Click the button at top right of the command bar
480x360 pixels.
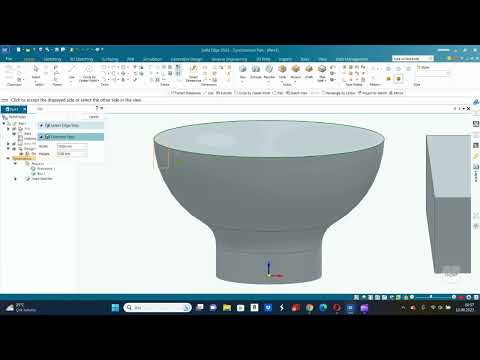pos(94,117)
